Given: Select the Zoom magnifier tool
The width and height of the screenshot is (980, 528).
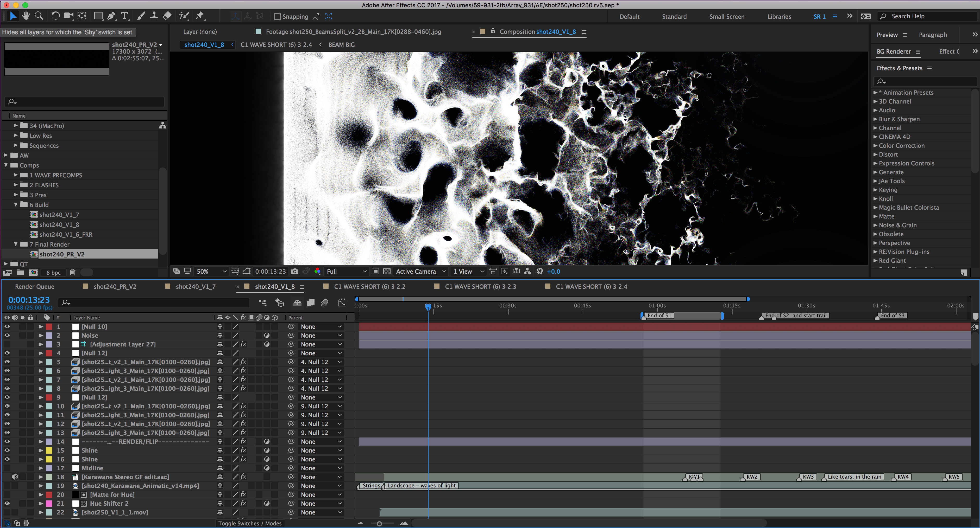Looking at the screenshot, I should click(39, 16).
